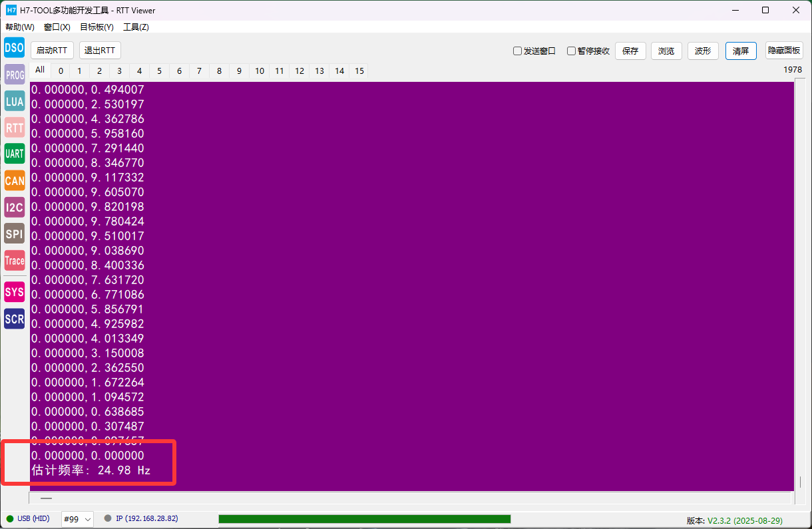Viewport: 812px width, 529px height.
Task: Open the DSO oscilloscope panel
Action: point(14,48)
